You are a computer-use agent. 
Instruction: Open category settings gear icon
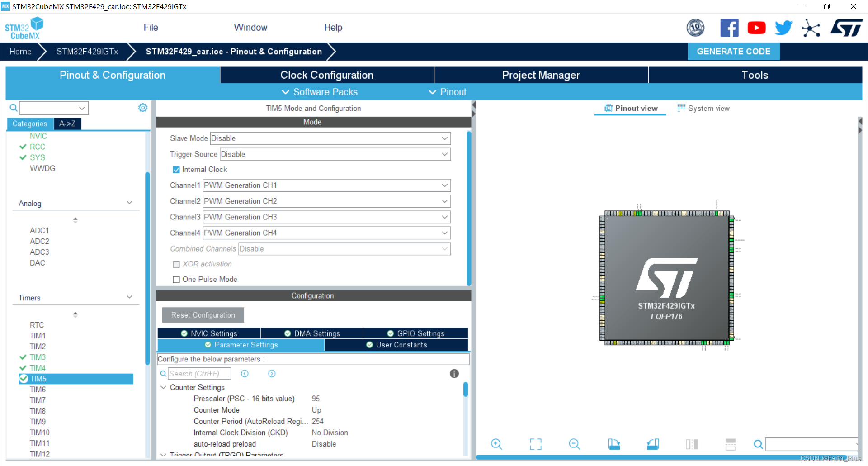[x=143, y=108]
